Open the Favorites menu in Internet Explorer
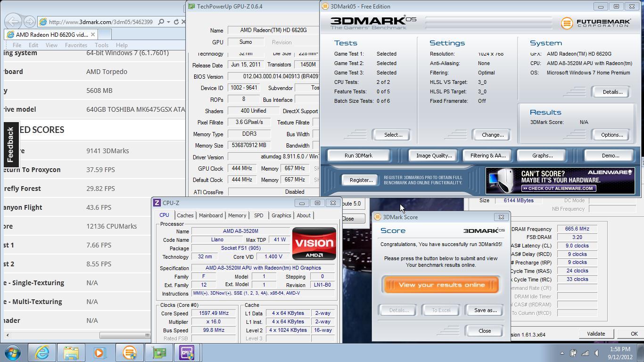This screenshot has height=362, width=644. coord(76,45)
